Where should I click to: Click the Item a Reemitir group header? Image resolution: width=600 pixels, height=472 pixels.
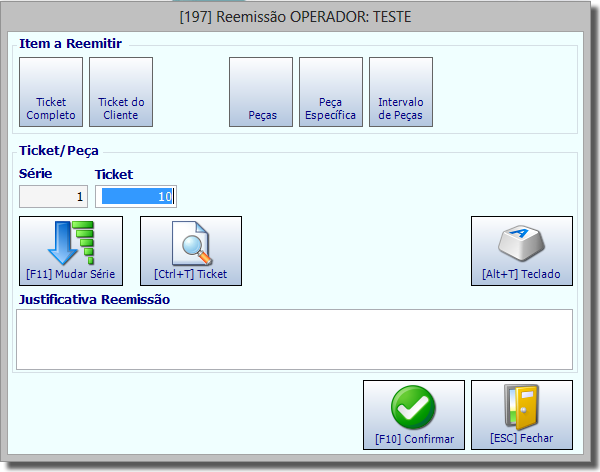pos(70,43)
